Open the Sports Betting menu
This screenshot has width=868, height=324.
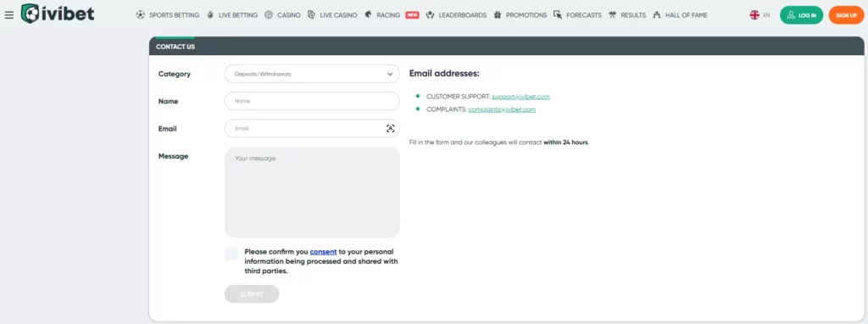coord(175,15)
